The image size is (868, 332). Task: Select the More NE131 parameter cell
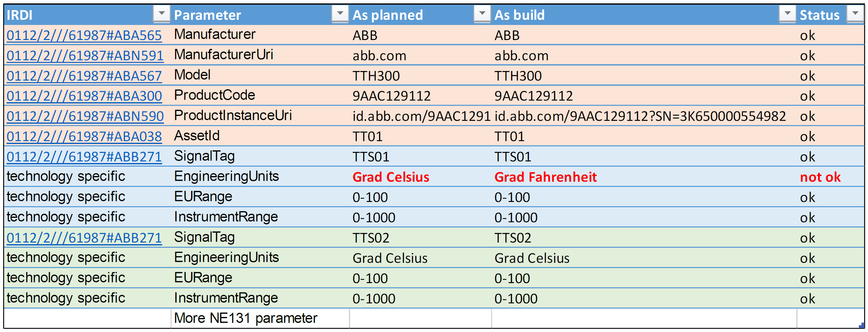(x=260, y=318)
